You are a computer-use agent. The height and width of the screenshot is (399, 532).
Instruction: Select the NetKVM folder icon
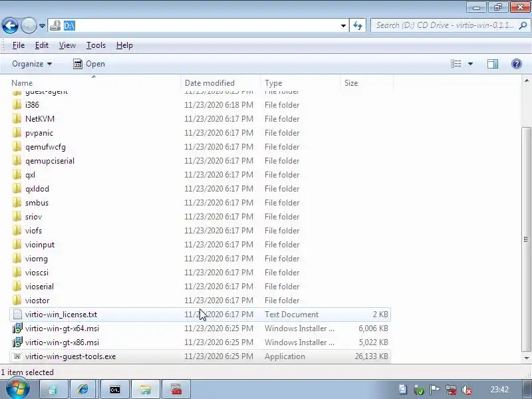click(17, 119)
